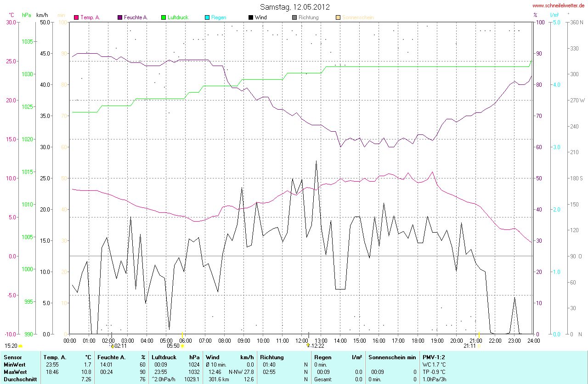This screenshot has width=588, height=384.
Task: Click the sun icon beside 15:20
Action: point(21,345)
